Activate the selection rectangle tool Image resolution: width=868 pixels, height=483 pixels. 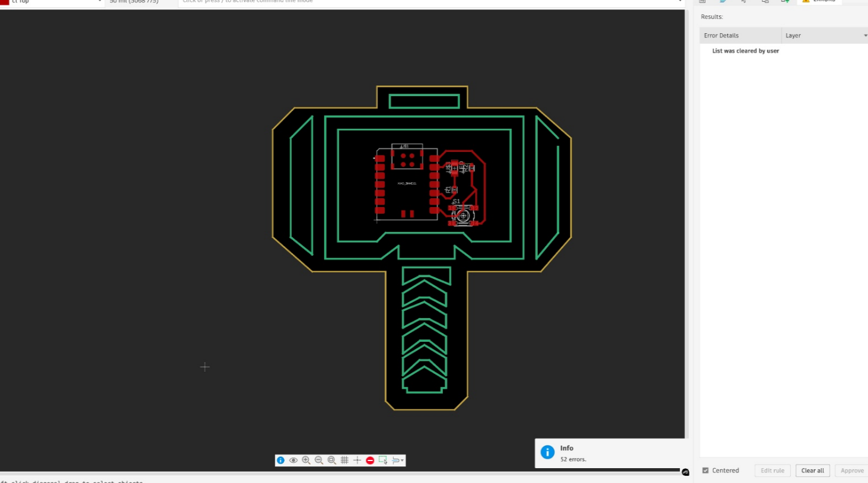pyautogui.click(x=383, y=460)
